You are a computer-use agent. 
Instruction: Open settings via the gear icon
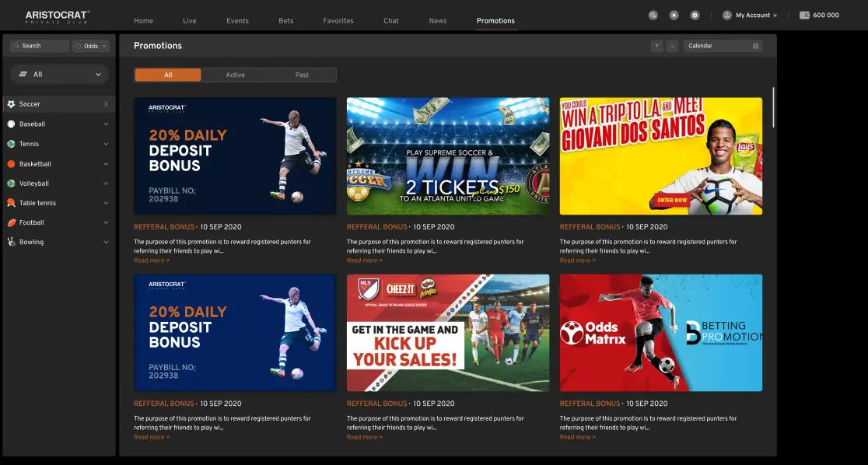[x=695, y=15]
